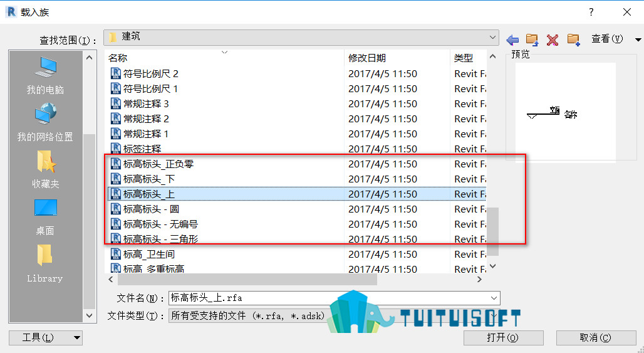This screenshot has width=644, height=353.
Task: Click the file list scroll up arrow
Action: [493, 56]
